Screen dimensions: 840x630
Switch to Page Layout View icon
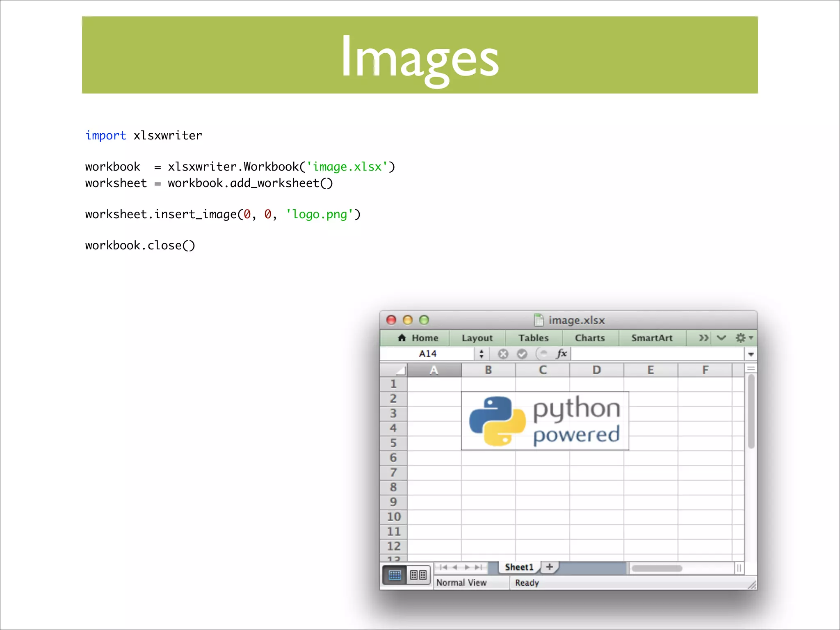418,575
